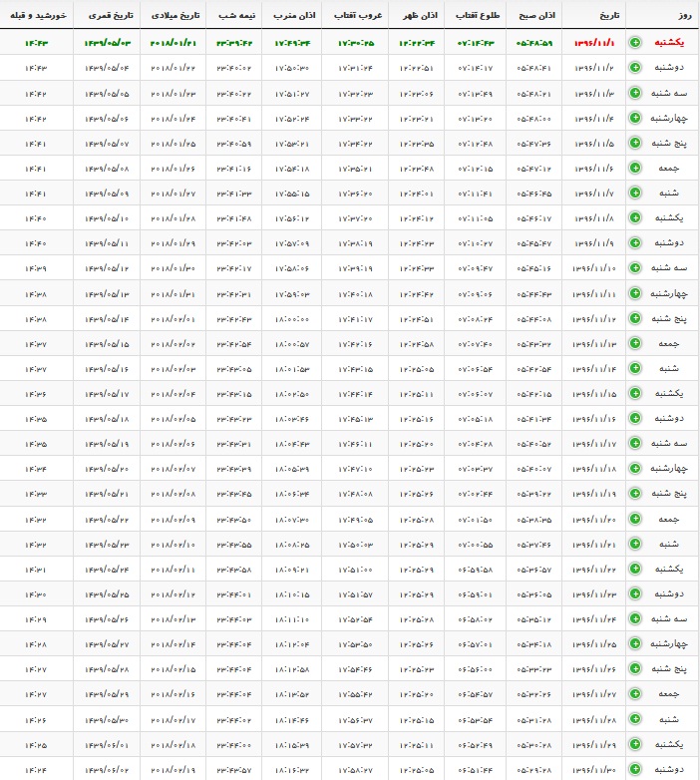This screenshot has width=700, height=780.
Task: Click the نیمه شب column header
Action: click(236, 15)
